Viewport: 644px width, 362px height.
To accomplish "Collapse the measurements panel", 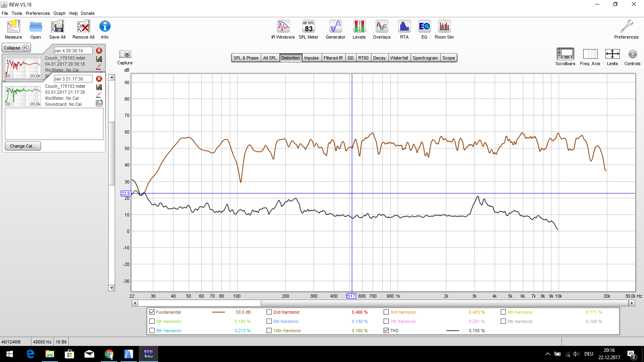I will pos(16,48).
